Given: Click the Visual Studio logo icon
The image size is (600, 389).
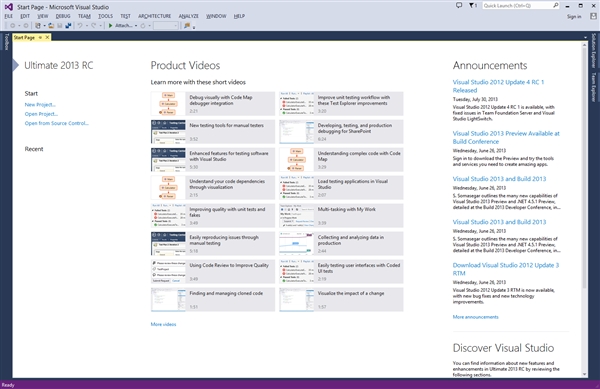Looking at the screenshot, I should click(x=8, y=7).
